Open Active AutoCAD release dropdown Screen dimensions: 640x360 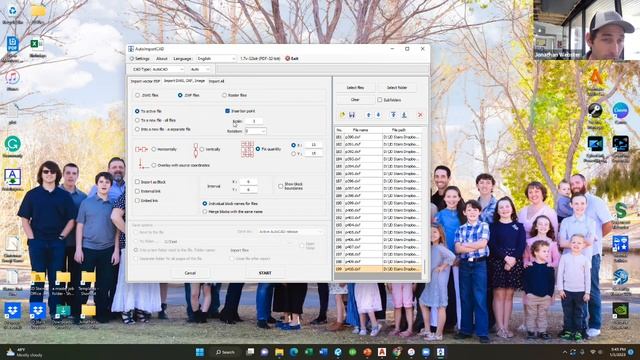coord(290,231)
